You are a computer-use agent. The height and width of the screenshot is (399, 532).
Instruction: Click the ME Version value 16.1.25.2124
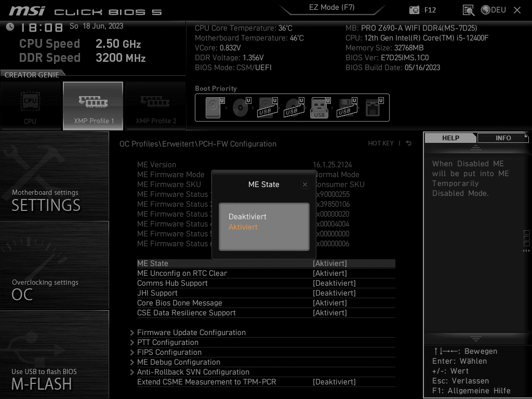pyautogui.click(x=332, y=165)
